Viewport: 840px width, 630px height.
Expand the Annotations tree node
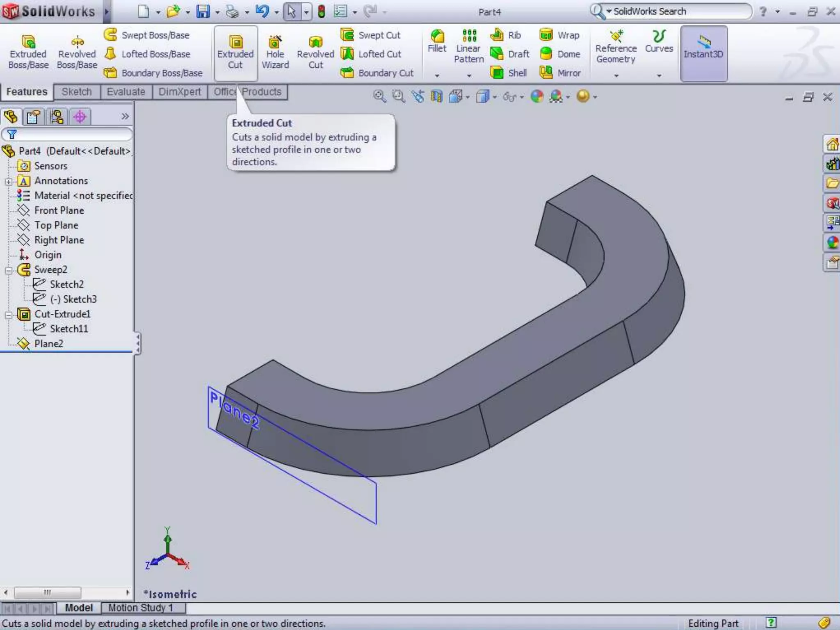pyautogui.click(x=9, y=181)
